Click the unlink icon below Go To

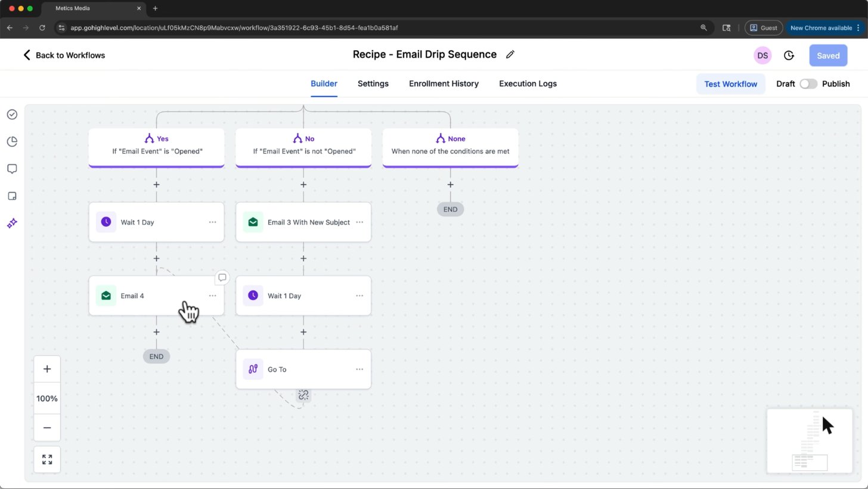[x=303, y=395]
